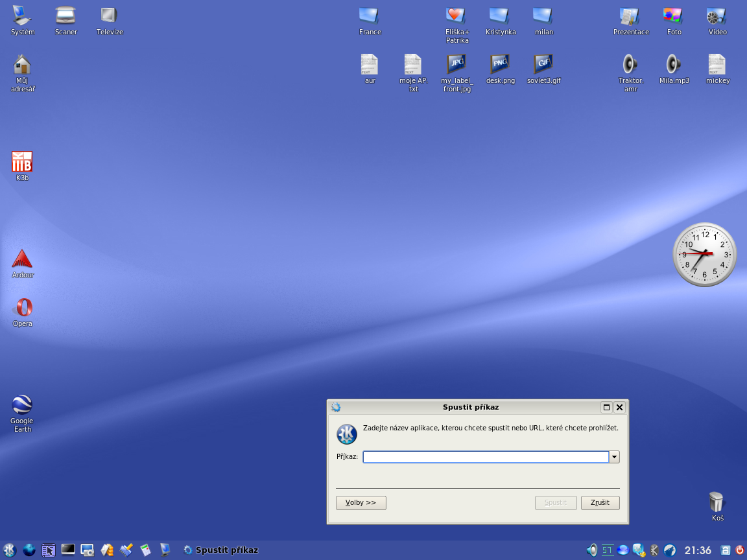Expand options with Volby >> button

click(361, 503)
